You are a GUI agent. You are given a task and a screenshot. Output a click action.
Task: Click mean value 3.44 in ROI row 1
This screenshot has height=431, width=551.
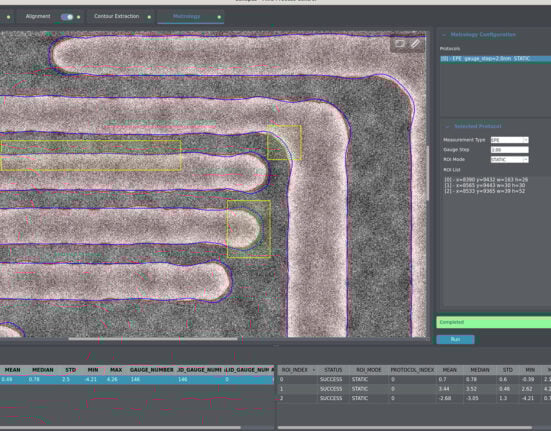click(443, 389)
